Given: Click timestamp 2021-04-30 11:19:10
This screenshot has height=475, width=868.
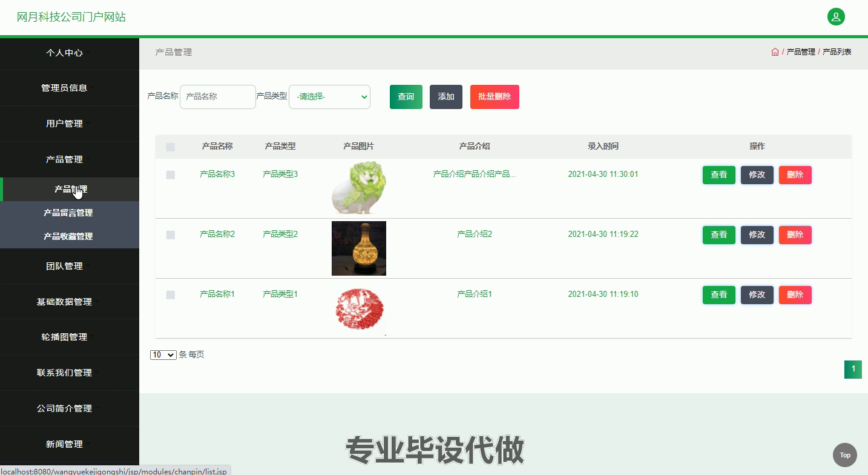Looking at the screenshot, I should pos(603,294).
